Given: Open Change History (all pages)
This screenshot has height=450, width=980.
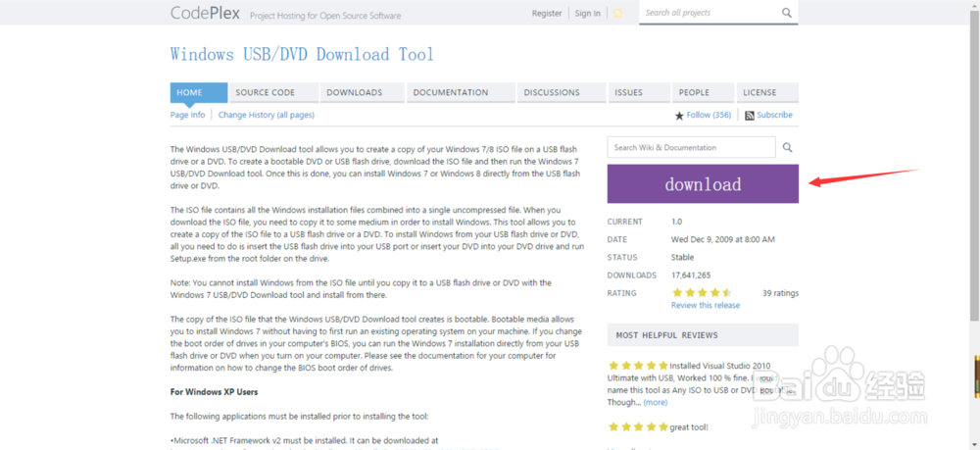Looking at the screenshot, I should (x=267, y=115).
